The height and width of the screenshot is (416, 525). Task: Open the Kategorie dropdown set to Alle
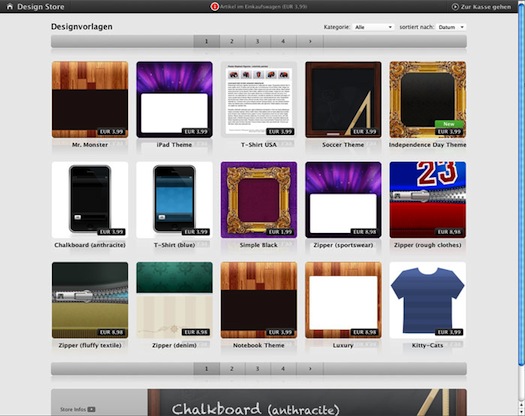374,27
